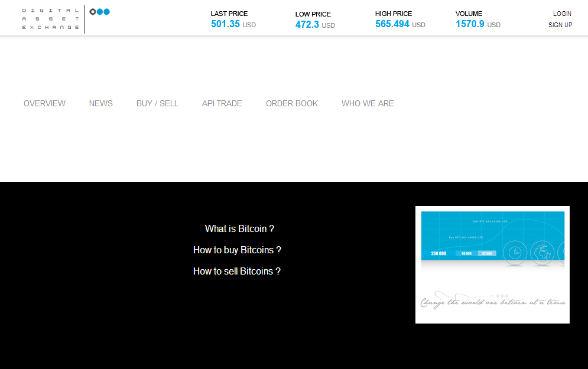Click the high price value 565.494
The height and width of the screenshot is (369, 588).
click(392, 24)
